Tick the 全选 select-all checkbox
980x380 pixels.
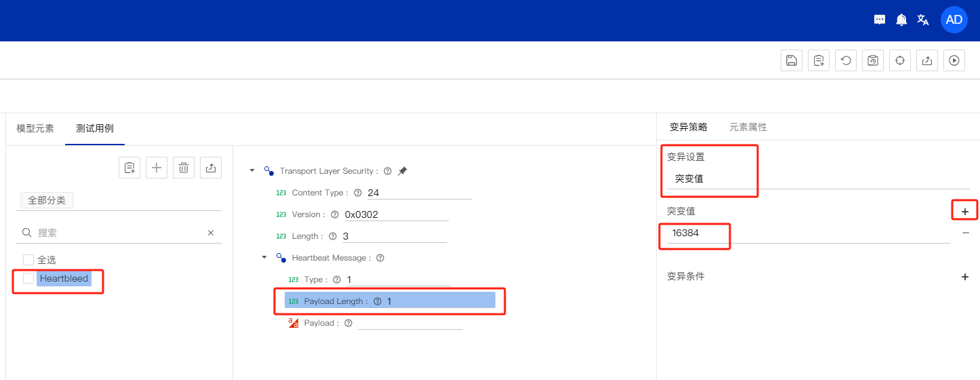(28, 260)
